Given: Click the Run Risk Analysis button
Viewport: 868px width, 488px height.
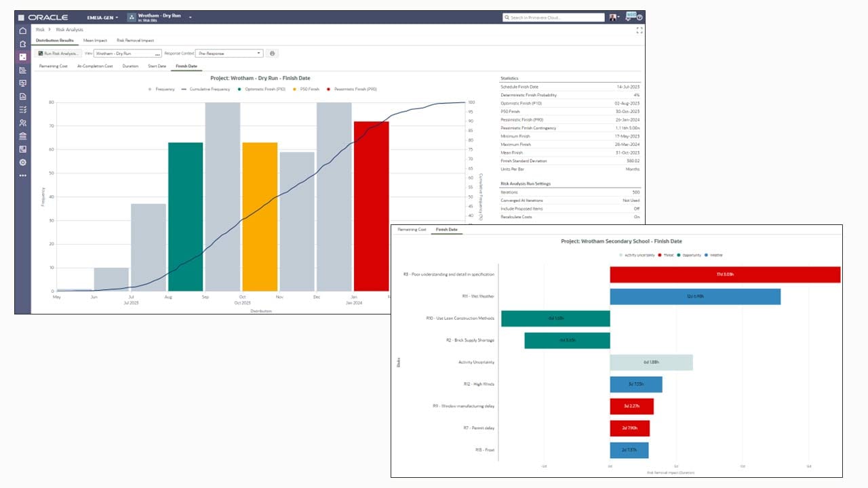Looking at the screenshot, I should [58, 53].
